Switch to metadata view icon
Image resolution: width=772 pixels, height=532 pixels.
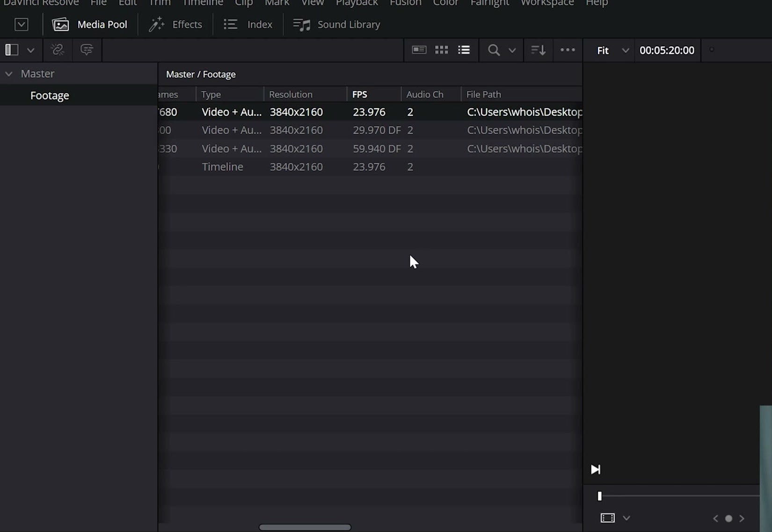(419, 50)
